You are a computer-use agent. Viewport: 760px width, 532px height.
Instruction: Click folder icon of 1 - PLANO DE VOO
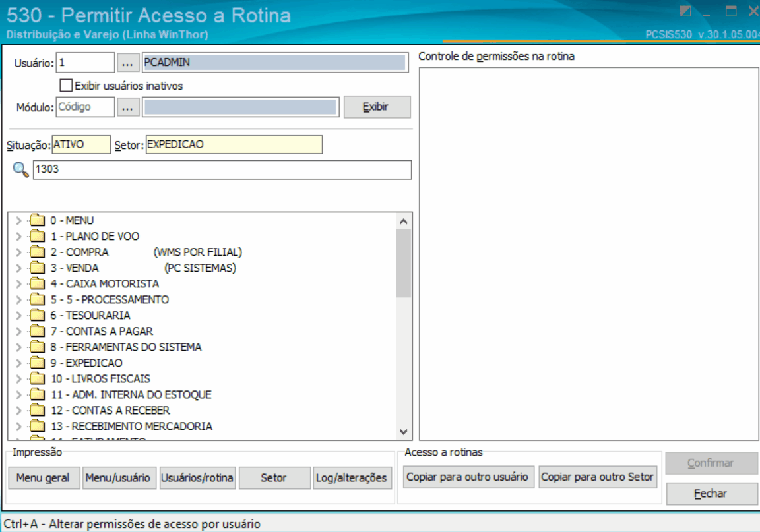[37, 237]
